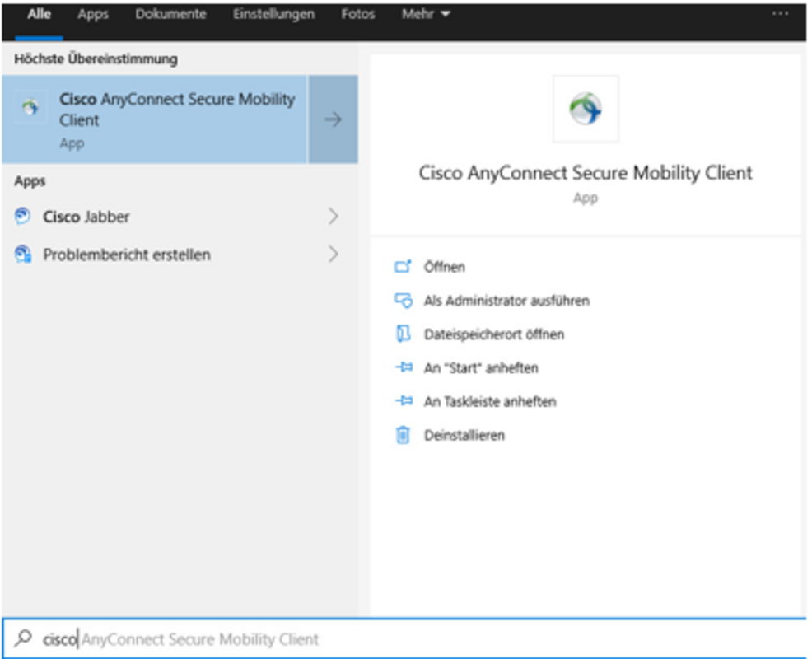This screenshot has width=812, height=659.
Task: Pin app via An "Start" anheften
Action: (480, 368)
